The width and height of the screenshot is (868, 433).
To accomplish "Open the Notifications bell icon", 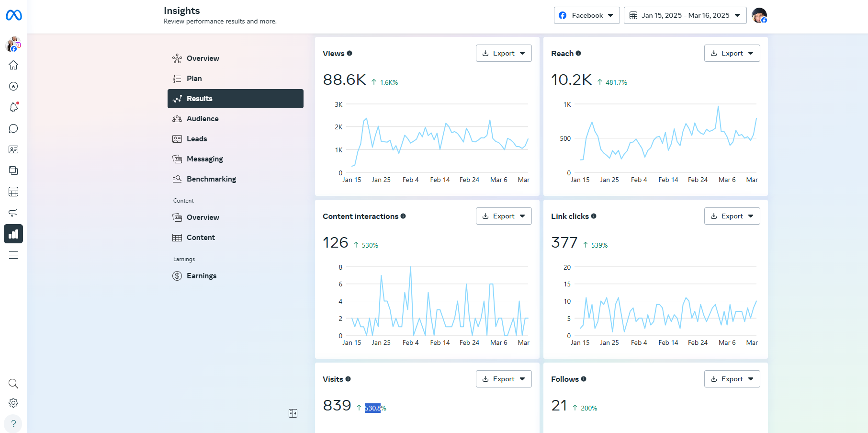I will click(13, 107).
